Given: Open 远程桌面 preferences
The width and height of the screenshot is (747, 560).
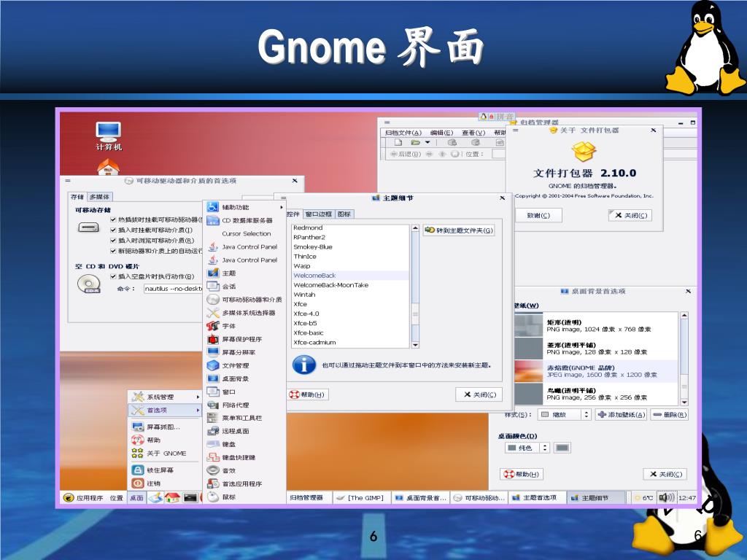Looking at the screenshot, I should (x=244, y=431).
